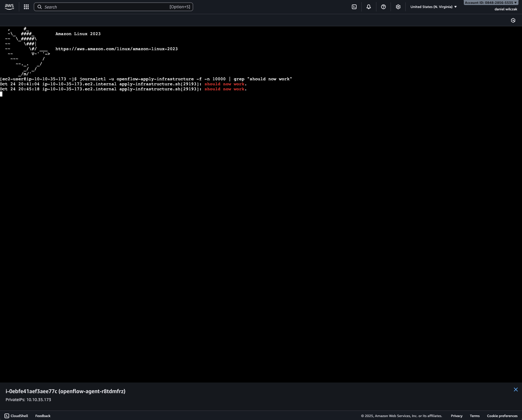Image resolution: width=522 pixels, height=420 pixels.
Task: Expand the United States (N. Virginia) region dropdown
Action: point(433,7)
